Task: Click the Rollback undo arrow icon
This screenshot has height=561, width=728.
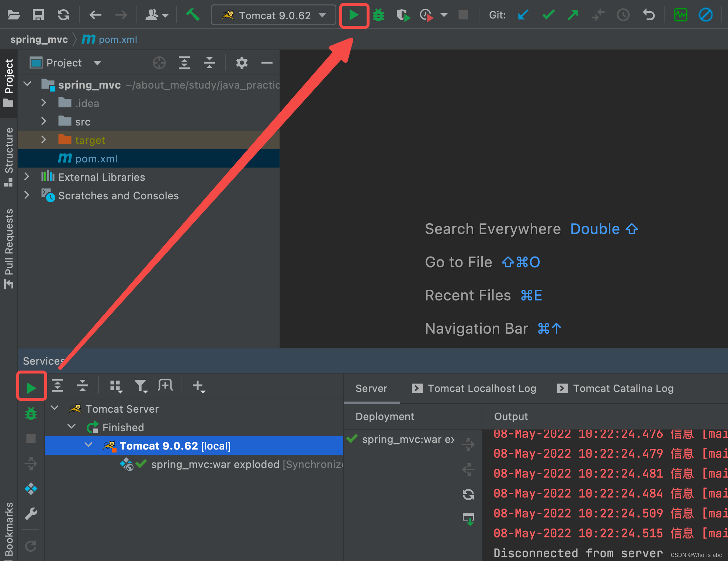Action: [x=649, y=15]
